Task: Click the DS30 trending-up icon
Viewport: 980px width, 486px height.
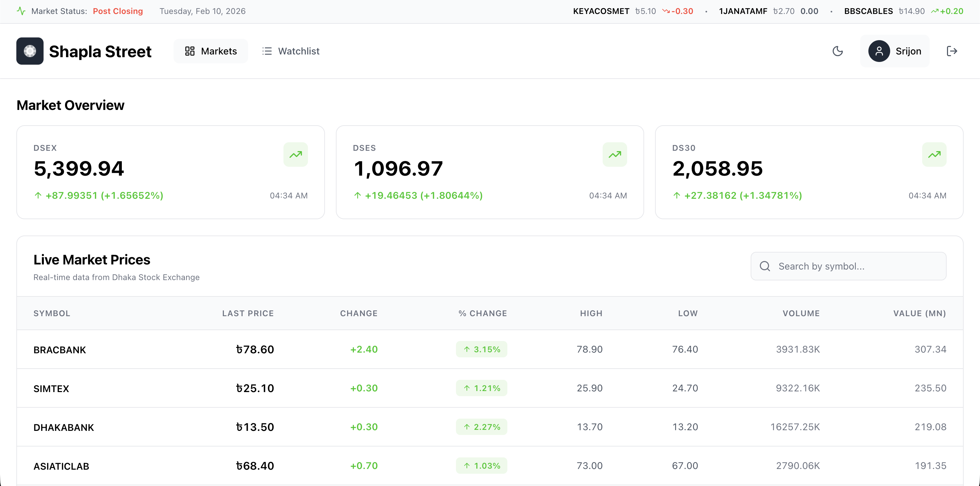Action: click(x=934, y=155)
